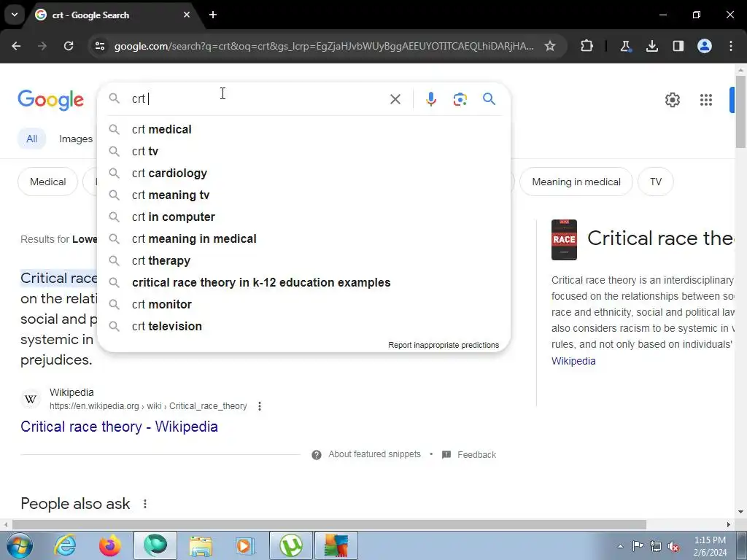Open Windows Explorer folder on taskbar
747x560 pixels.
201,545
